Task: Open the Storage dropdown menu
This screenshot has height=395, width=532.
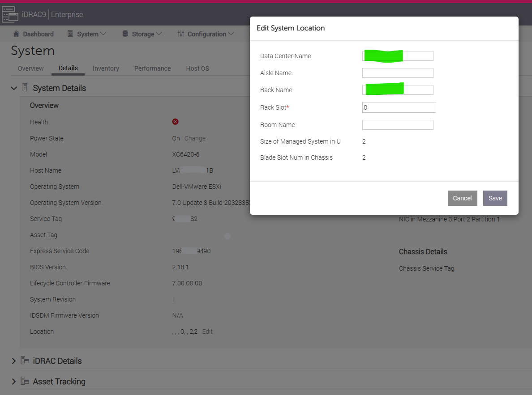Action: (x=142, y=34)
